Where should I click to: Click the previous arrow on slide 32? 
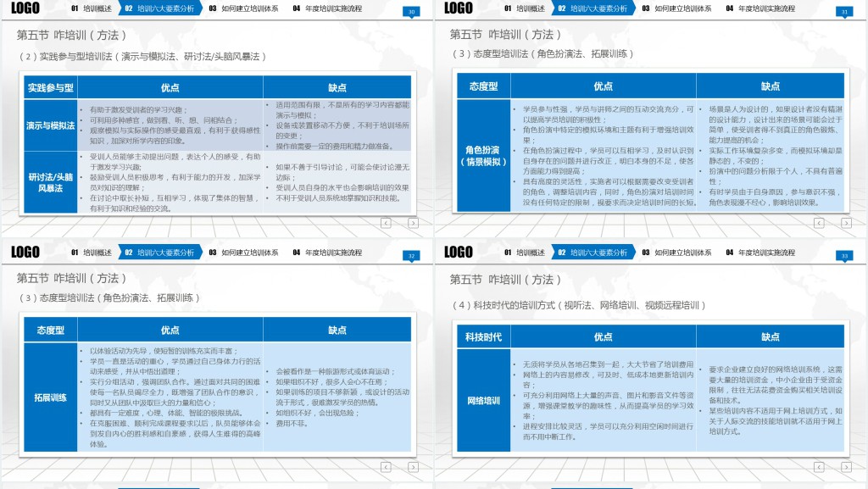(x=386, y=468)
